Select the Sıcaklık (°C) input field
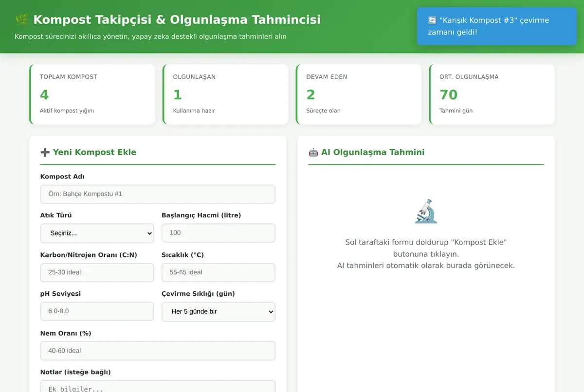Screen dimensions: 584x392 [219, 272]
